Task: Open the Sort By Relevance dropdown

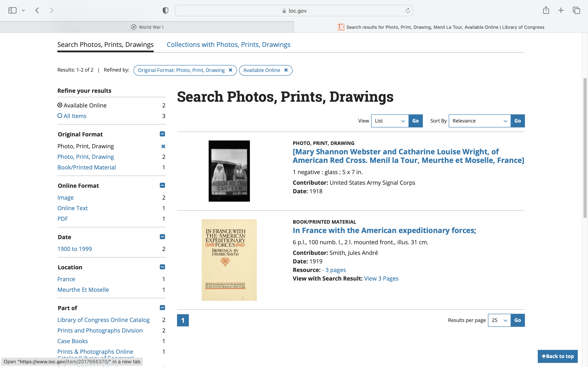Action: [x=480, y=121]
